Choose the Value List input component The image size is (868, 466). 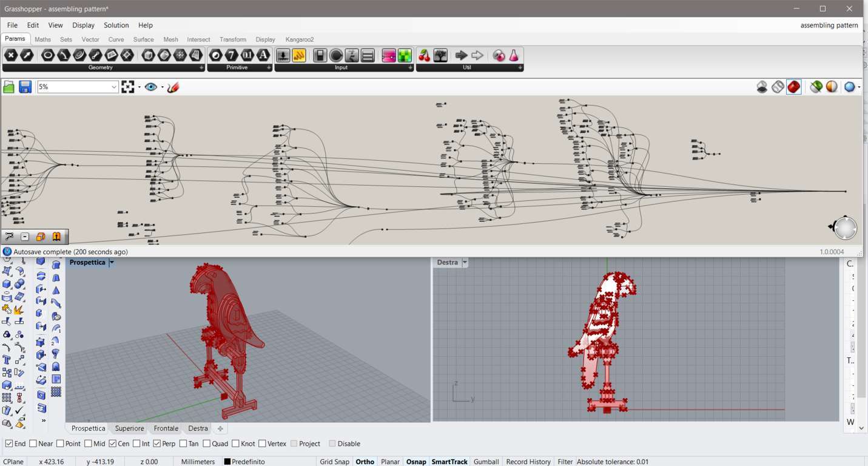point(368,56)
